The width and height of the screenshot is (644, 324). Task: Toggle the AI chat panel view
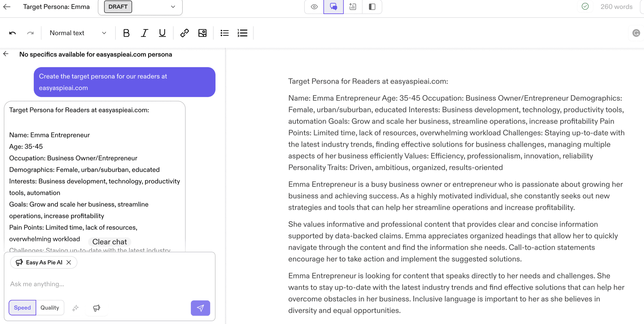pyautogui.click(x=333, y=7)
